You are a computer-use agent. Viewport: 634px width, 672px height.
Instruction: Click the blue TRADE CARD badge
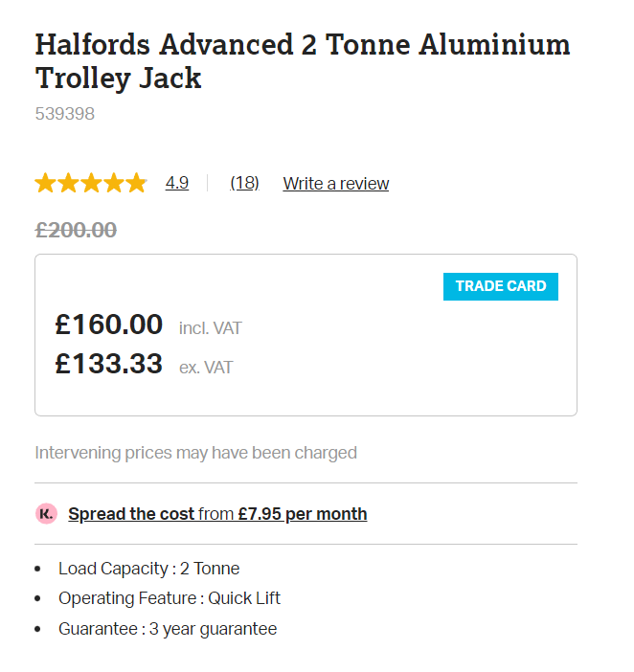pos(500,286)
